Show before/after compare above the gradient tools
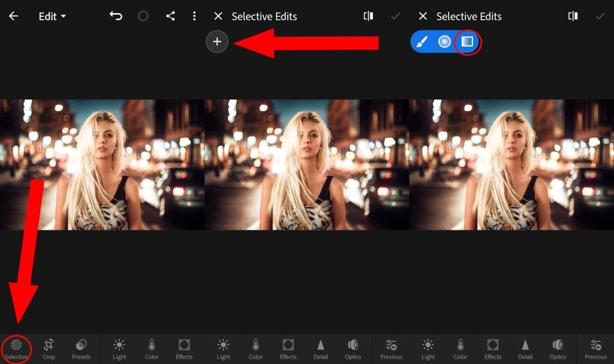 click(x=573, y=16)
